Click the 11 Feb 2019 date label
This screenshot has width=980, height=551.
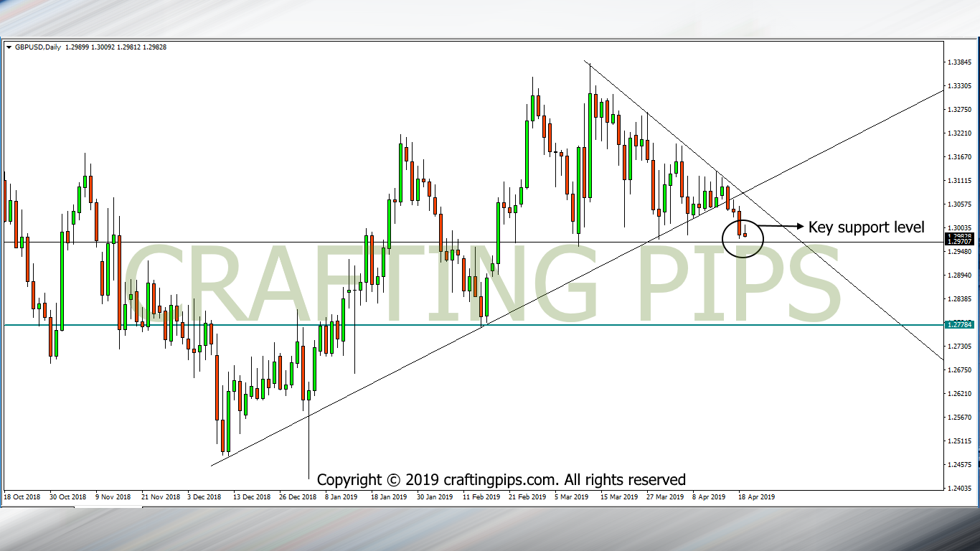pyautogui.click(x=481, y=496)
